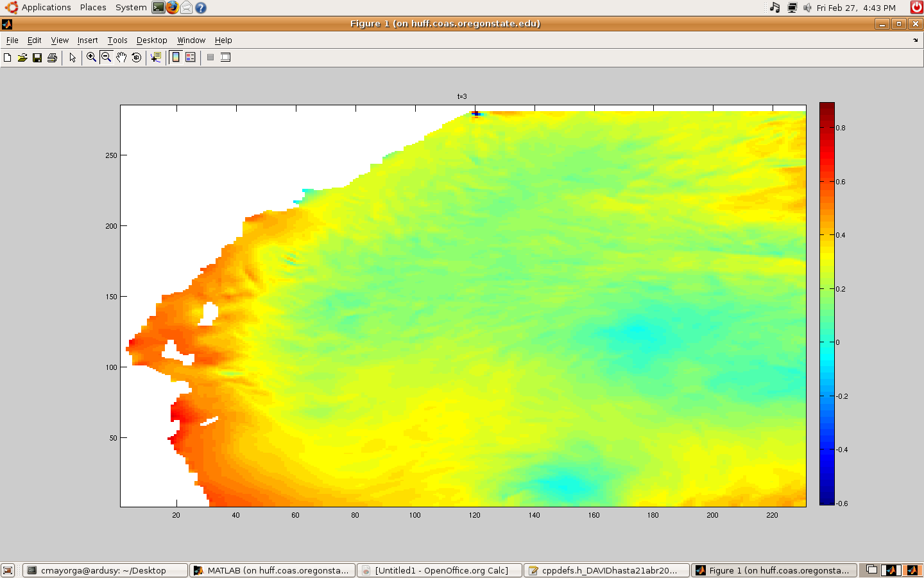
Task: Expand the Applications menu in top panel
Action: coord(46,8)
